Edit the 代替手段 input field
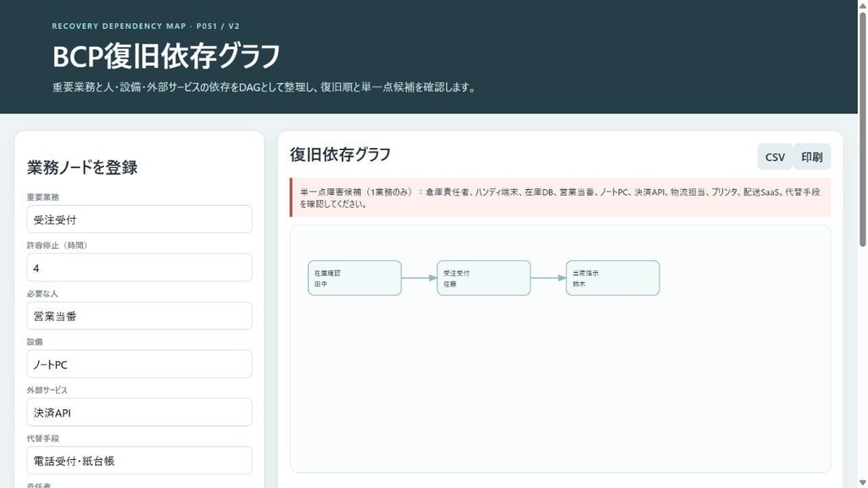Screen dimensions: 868x488 [x=140, y=460]
